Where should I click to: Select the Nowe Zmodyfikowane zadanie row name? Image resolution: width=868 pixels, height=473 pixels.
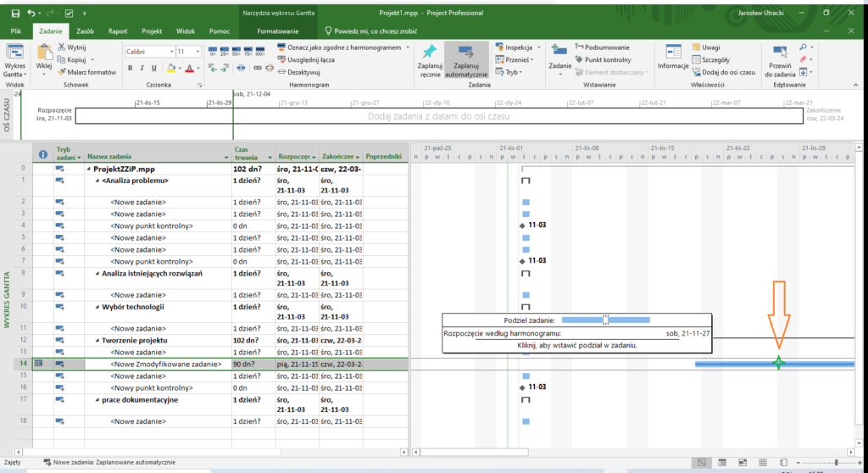click(x=166, y=364)
